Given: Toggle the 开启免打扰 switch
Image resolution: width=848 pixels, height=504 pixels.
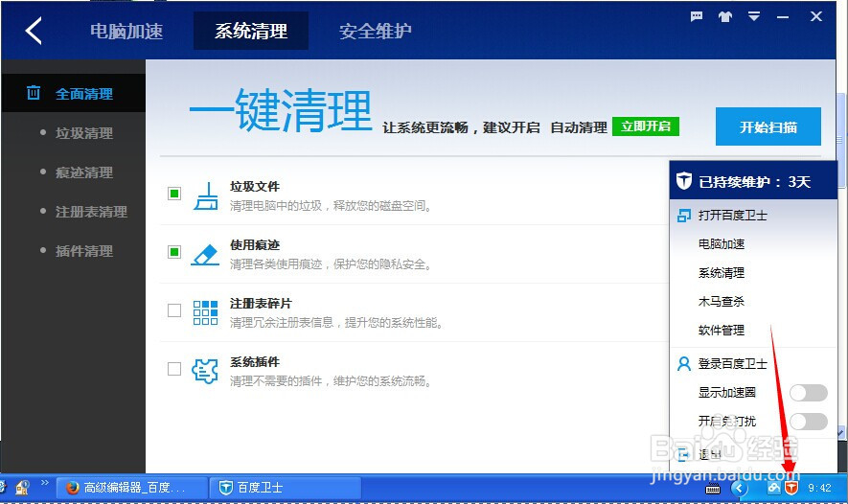Looking at the screenshot, I should click(x=809, y=422).
